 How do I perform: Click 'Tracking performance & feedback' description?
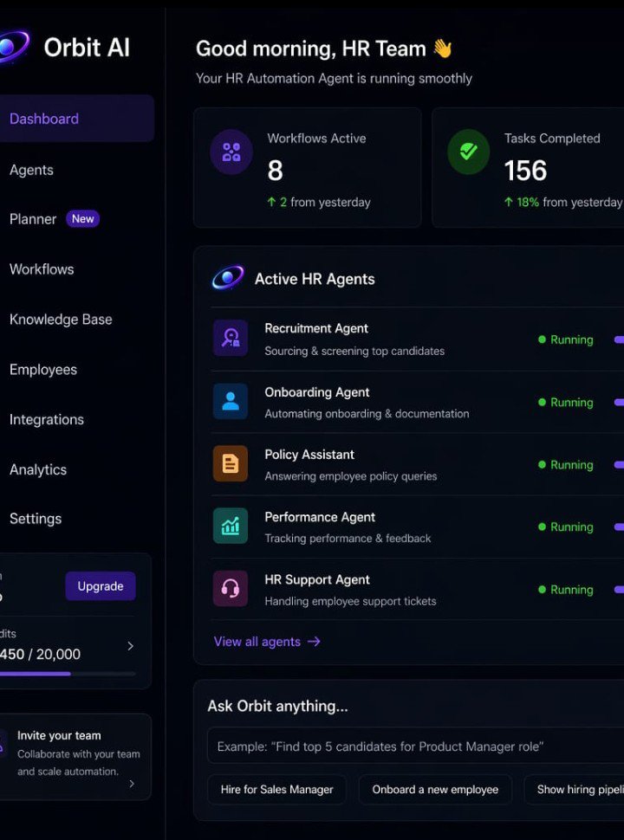point(348,539)
